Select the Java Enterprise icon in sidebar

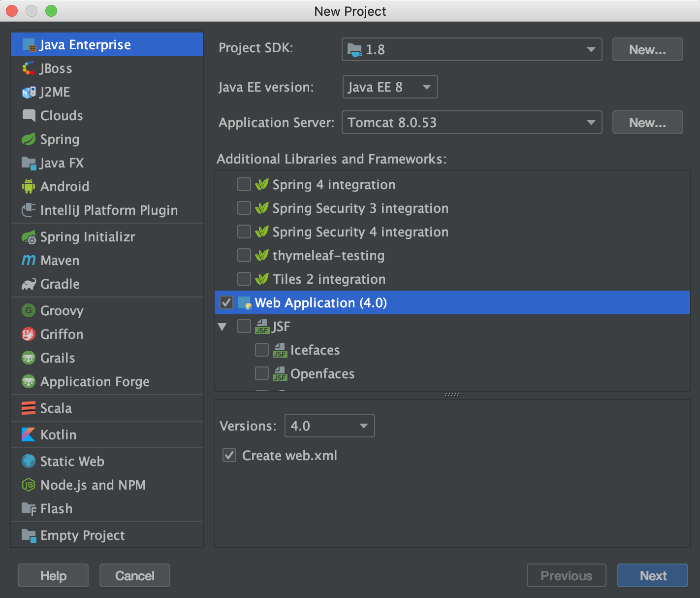click(29, 45)
